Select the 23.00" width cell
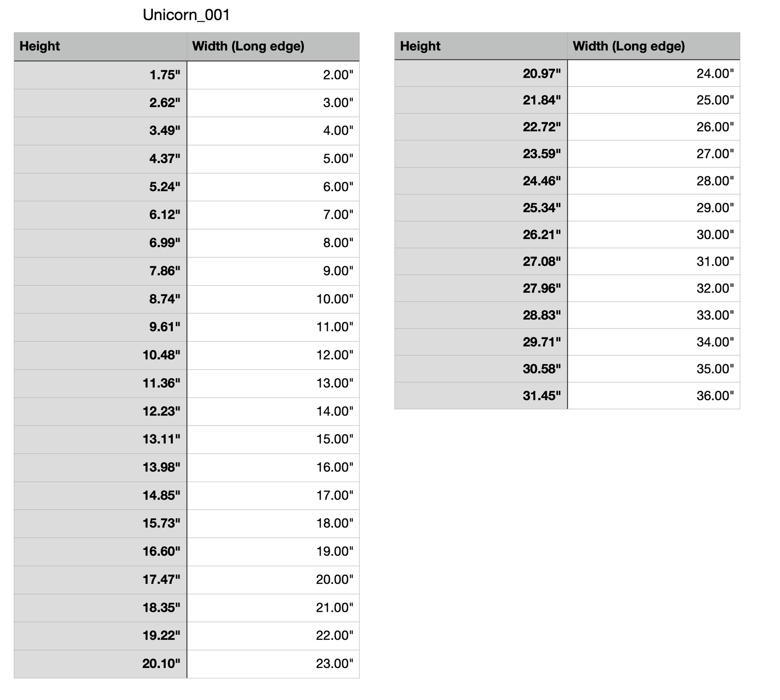Screen dimensions: 780x700 tap(273, 664)
